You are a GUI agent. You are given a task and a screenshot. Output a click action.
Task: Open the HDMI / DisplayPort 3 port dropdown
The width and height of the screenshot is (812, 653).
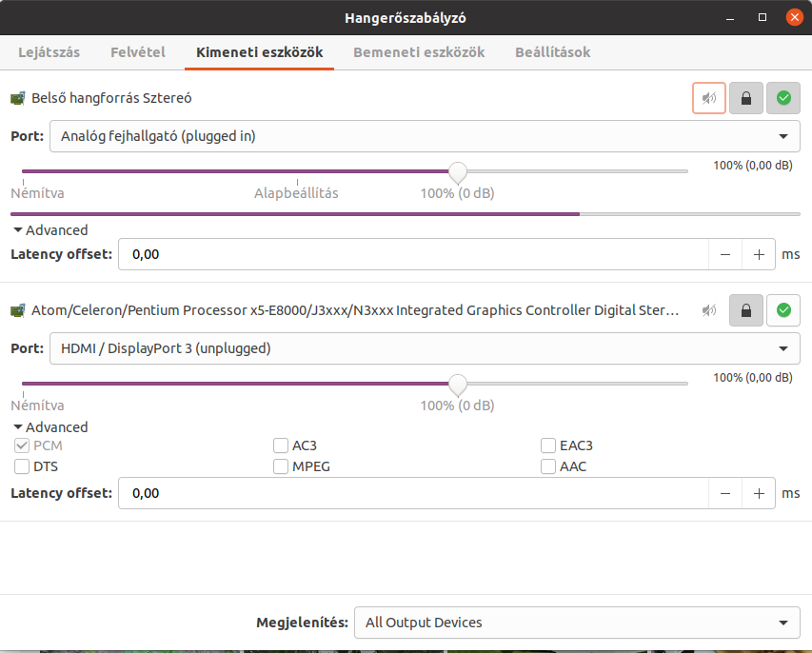(x=425, y=348)
